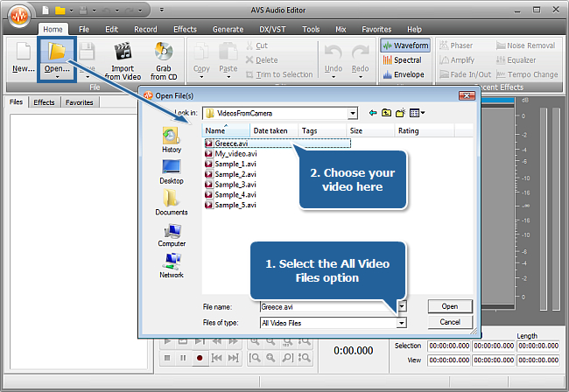The image size is (569, 392).
Task: Open the Effects ribbon tab
Action: click(185, 30)
